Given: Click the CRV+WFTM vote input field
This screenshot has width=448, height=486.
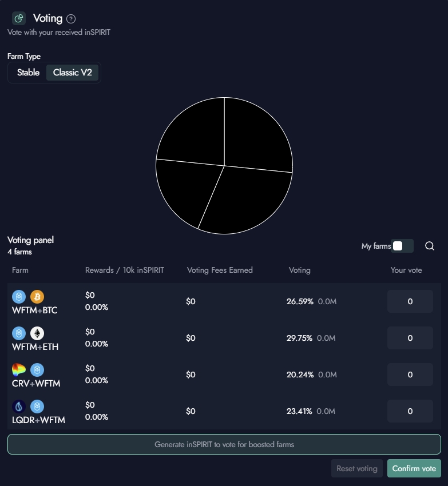Looking at the screenshot, I should tap(410, 375).
